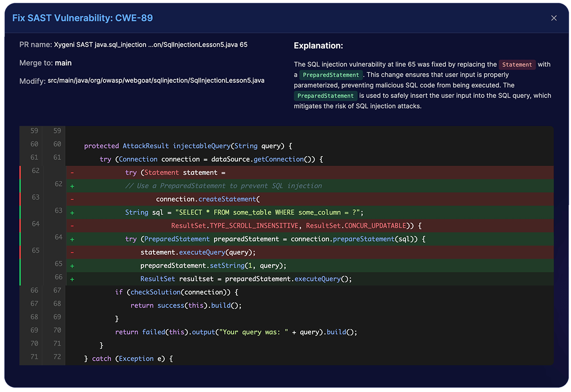Click new line number 72 in the gutter
The image size is (571, 392).
57,356
